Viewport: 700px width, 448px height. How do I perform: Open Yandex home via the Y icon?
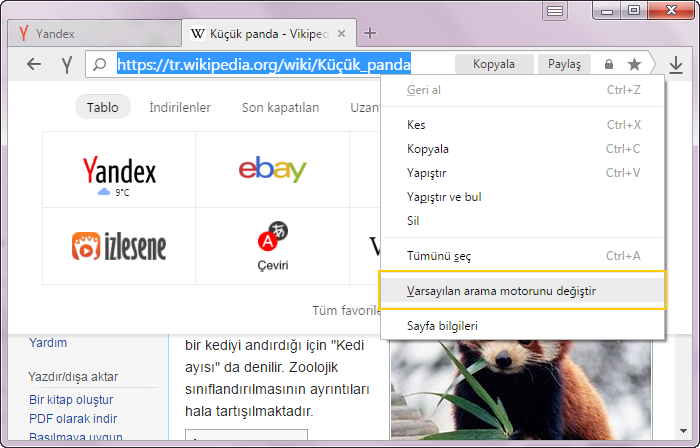coord(67,65)
